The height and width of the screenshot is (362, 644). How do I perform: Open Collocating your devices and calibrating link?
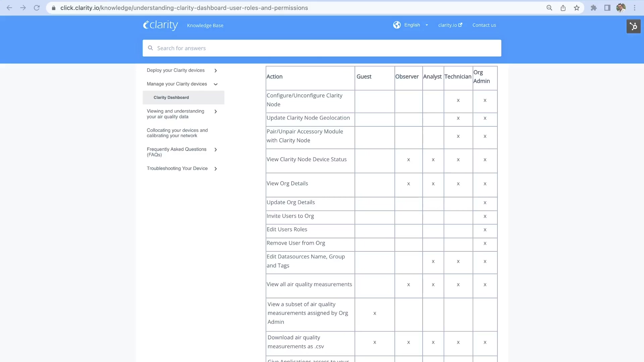[177, 133]
